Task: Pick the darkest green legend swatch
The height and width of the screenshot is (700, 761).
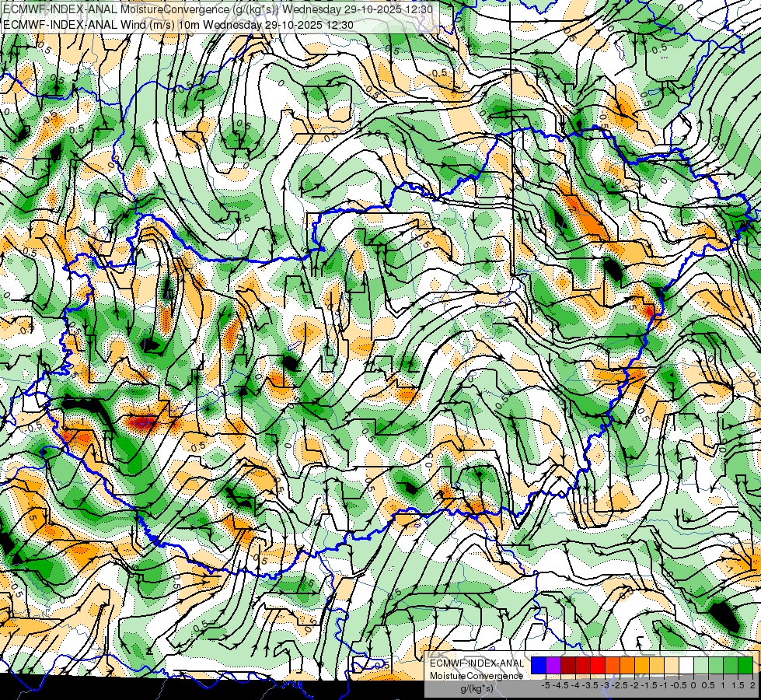Action: pyautogui.click(x=745, y=665)
